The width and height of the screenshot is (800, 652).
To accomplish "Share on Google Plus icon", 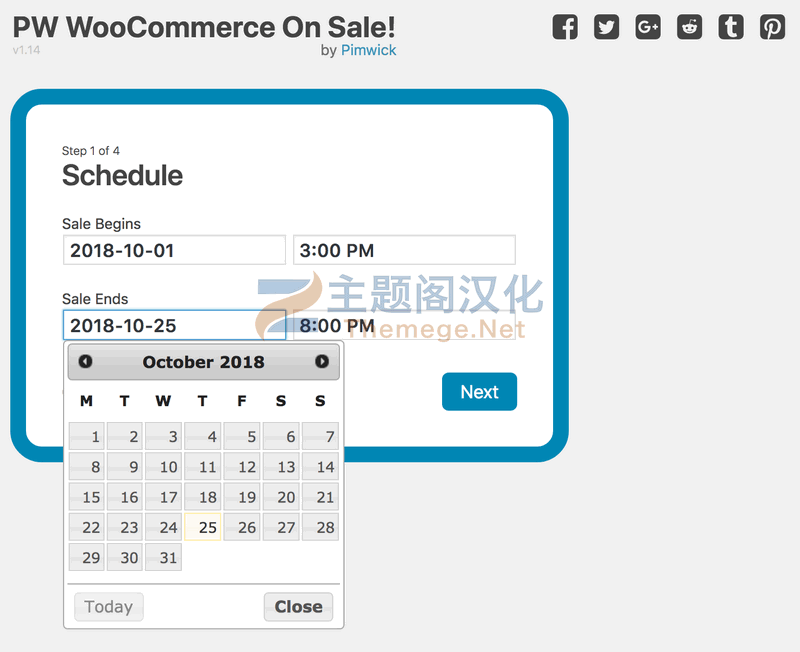I will point(648,27).
